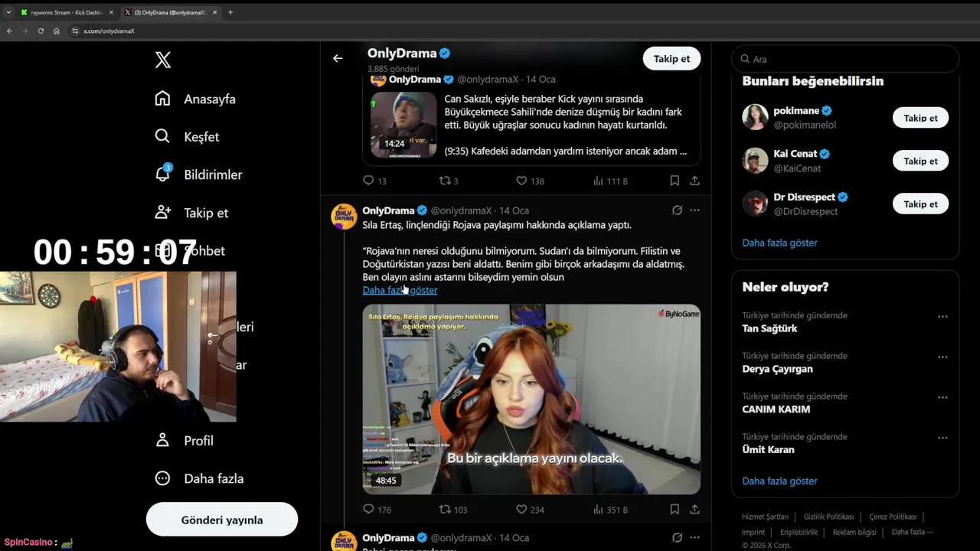This screenshot has height=551, width=980.
Task: Open Daha fazla circle icon in sidebar
Action: tap(162, 478)
